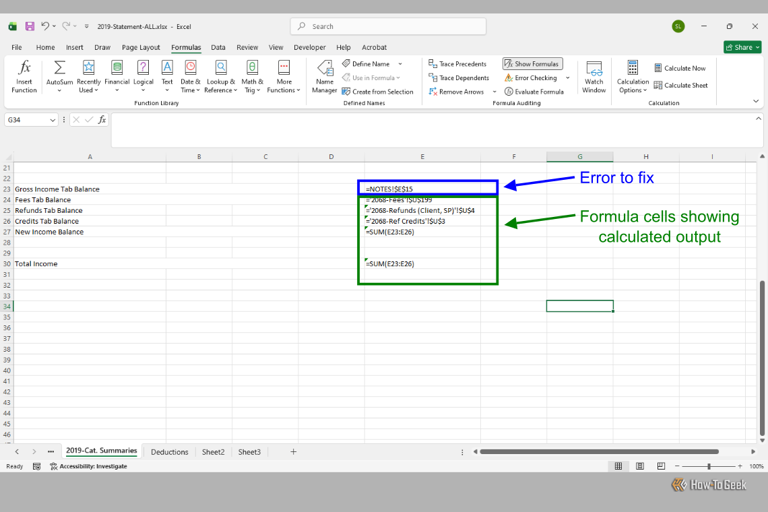Open Logical functions menu

point(143,76)
